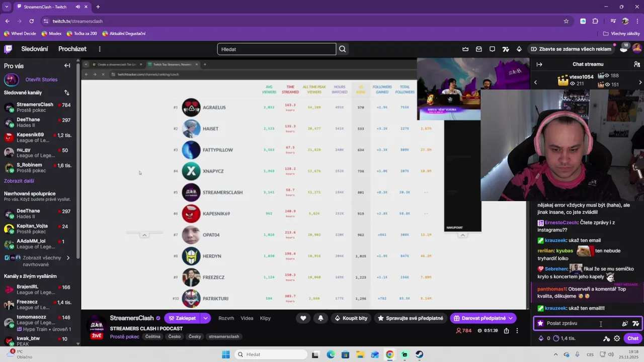The width and height of the screenshot is (644, 362).
Task: Open the Sledování tab
Action: (x=35, y=49)
